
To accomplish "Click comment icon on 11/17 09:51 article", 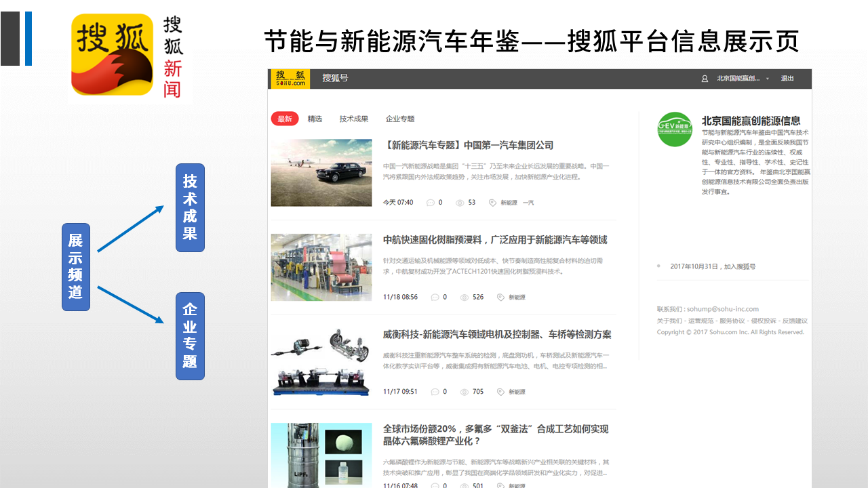I will (x=435, y=392).
